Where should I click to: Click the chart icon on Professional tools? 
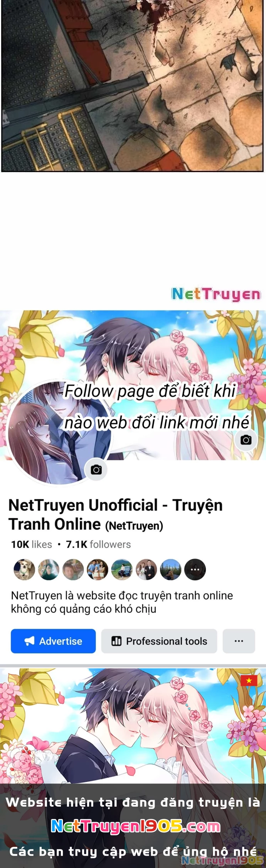tap(116, 641)
